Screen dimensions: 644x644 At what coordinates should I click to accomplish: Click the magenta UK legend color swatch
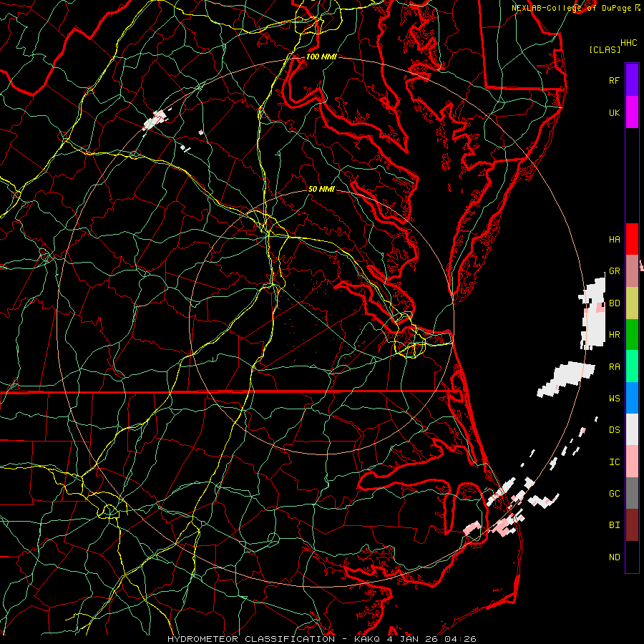tap(632, 112)
